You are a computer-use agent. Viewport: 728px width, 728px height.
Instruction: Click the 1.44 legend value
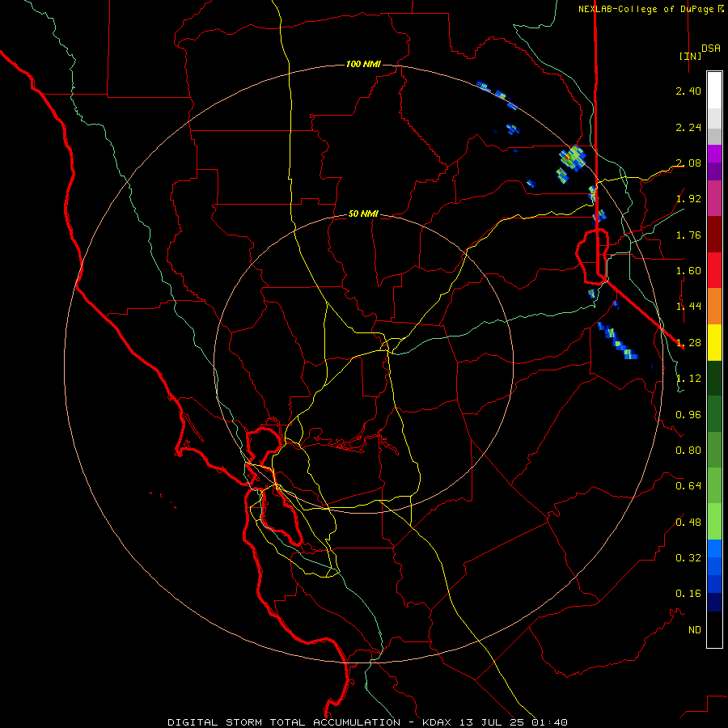tap(688, 307)
